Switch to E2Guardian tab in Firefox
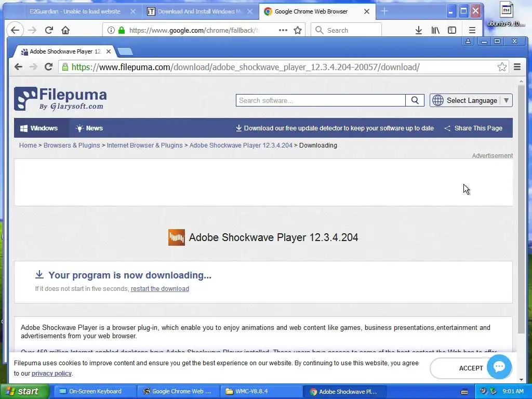The image size is (532, 399). point(75,11)
